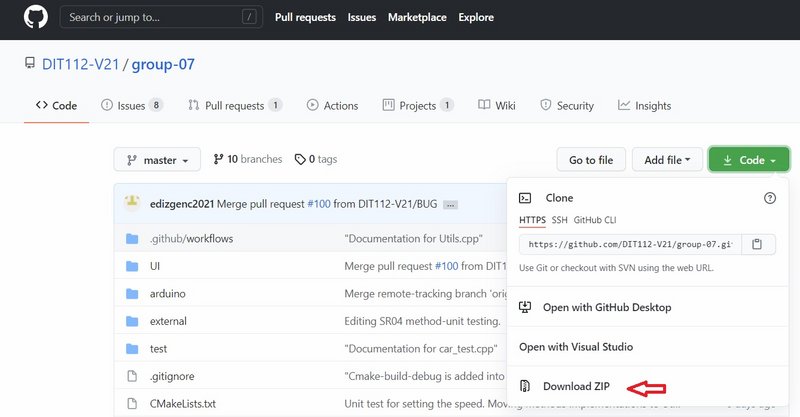Click the external folder icon
Screen dimensions: 800x417
[x=132, y=321]
